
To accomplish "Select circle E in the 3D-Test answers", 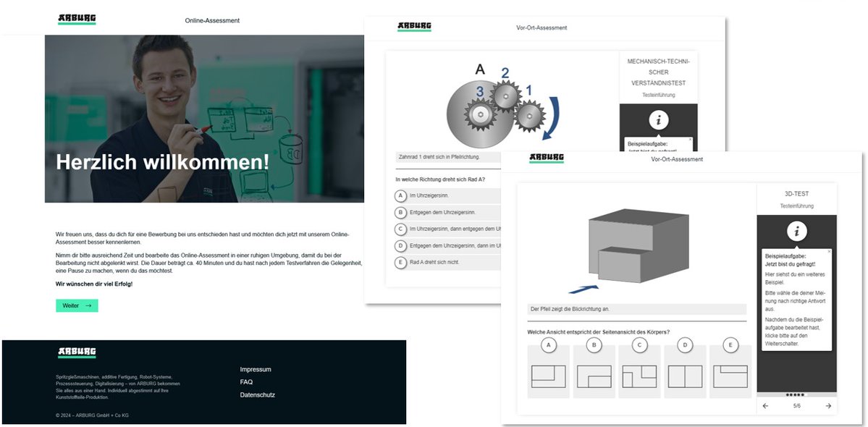I will click(730, 346).
